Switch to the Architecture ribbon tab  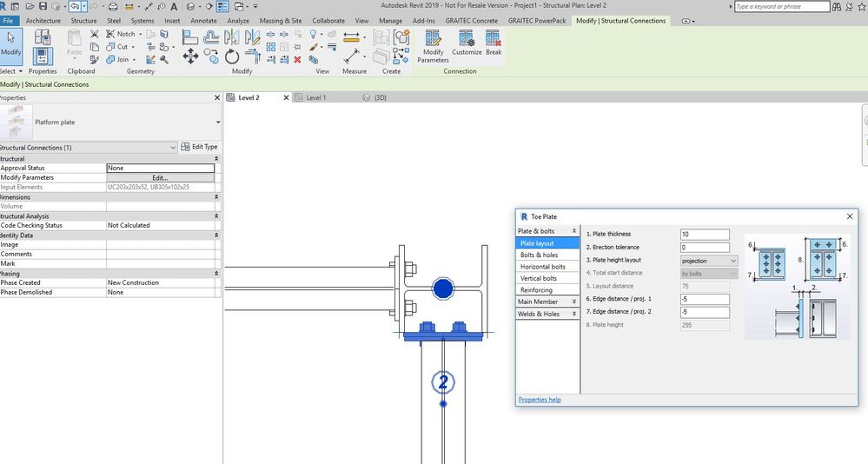(43, 21)
